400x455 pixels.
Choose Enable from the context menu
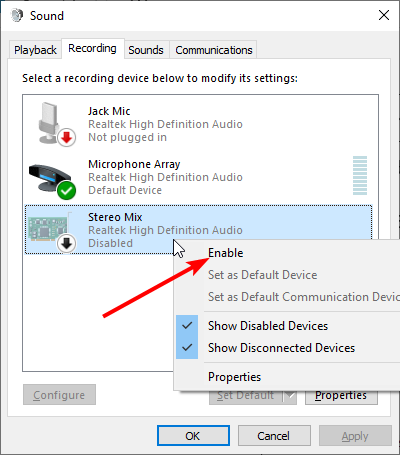tap(225, 253)
